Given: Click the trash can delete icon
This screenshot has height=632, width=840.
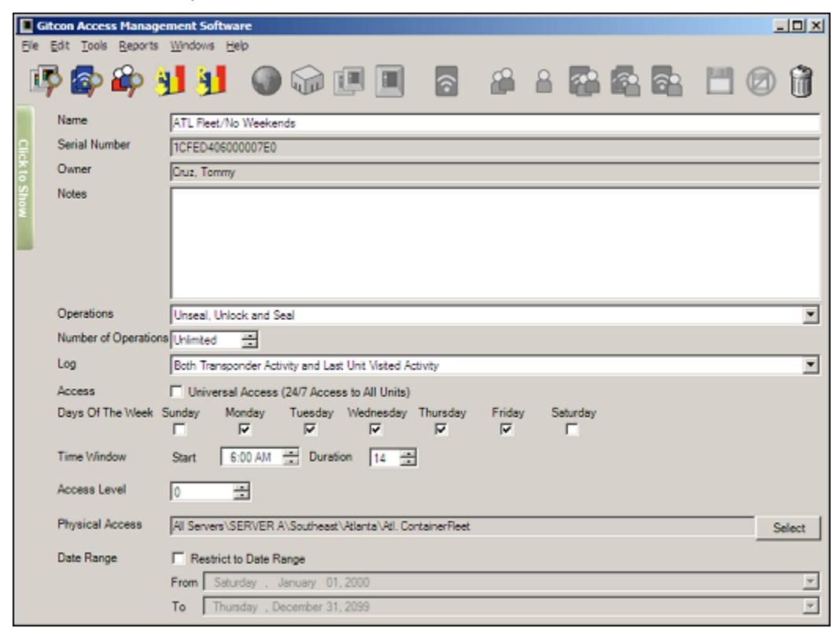Looking at the screenshot, I should pos(801,81).
